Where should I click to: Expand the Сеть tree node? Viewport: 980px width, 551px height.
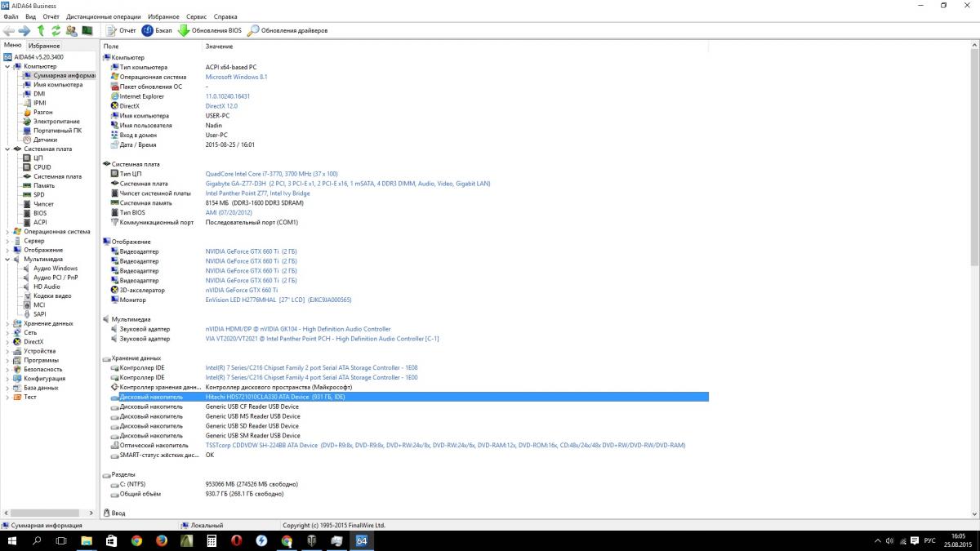tap(7, 332)
